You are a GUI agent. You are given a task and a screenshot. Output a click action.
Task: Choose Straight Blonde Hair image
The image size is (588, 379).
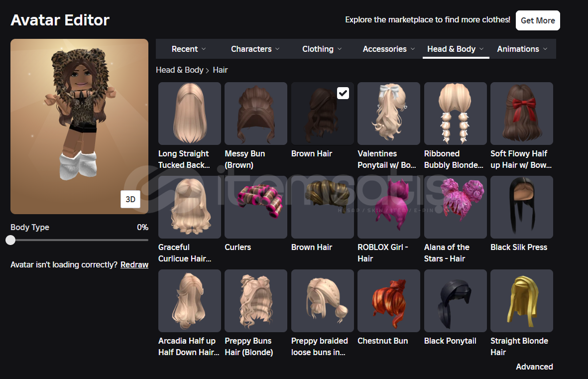click(x=522, y=301)
